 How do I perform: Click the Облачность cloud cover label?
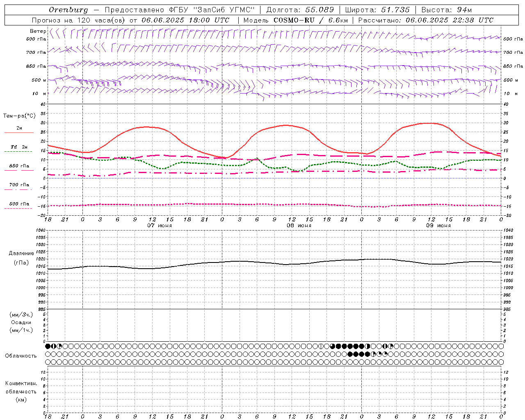21,356
